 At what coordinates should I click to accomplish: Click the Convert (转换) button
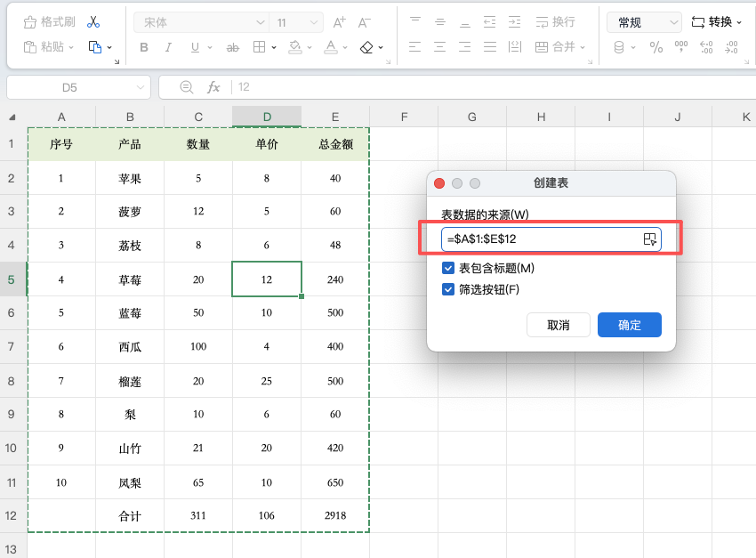[x=712, y=22]
